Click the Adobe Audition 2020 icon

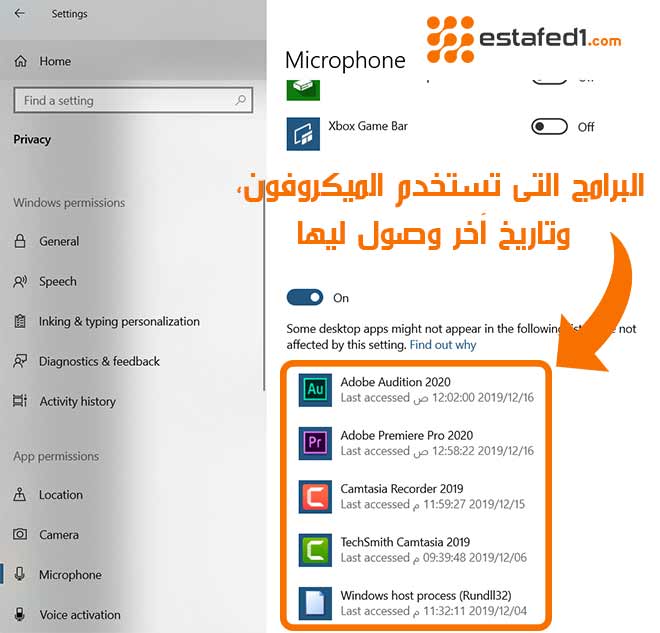pos(315,389)
